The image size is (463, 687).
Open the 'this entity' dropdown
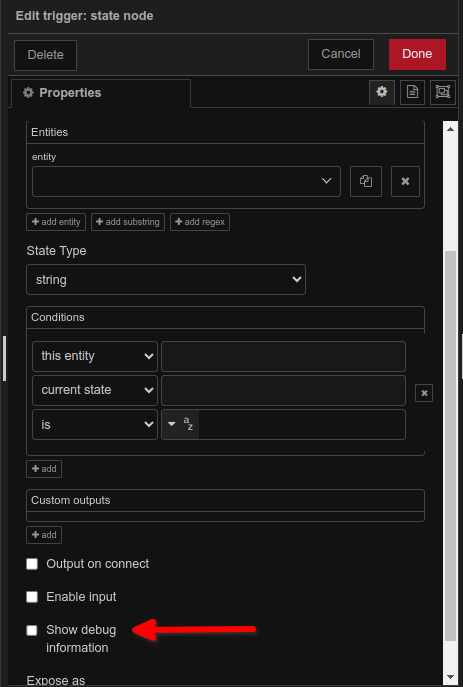tap(95, 356)
